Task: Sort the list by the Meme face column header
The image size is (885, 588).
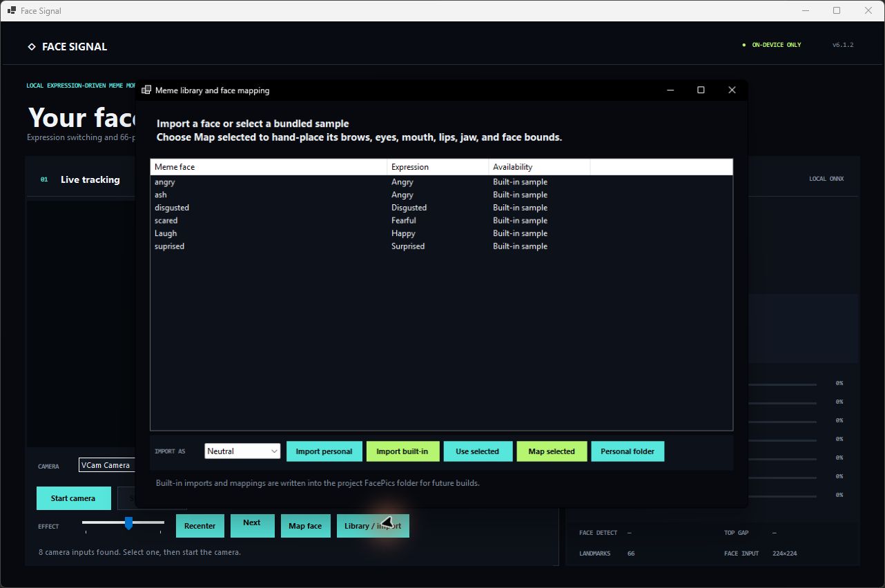Action: pyautogui.click(x=269, y=167)
